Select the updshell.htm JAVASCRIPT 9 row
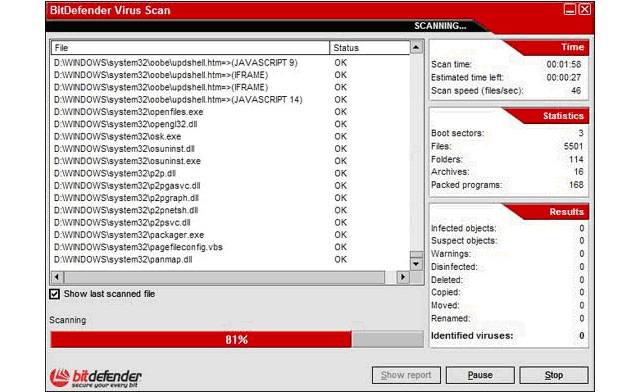The image size is (640, 392). tap(231, 63)
